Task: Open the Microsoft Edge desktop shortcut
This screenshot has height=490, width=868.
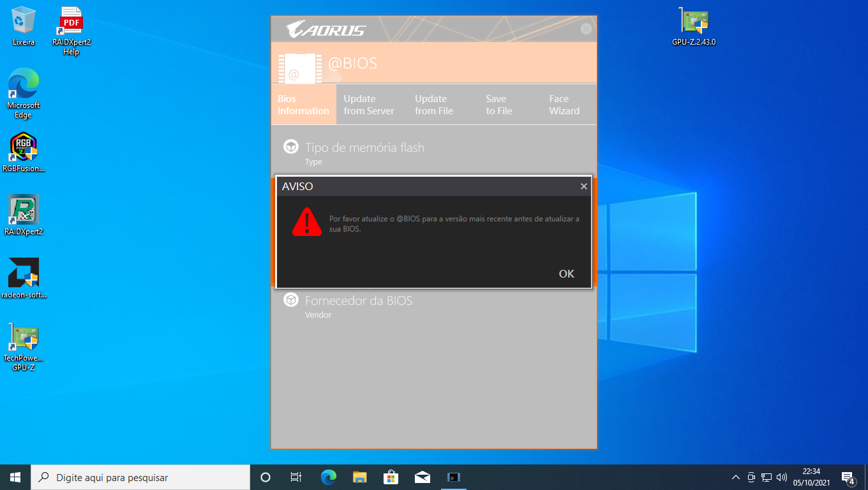Action: (x=24, y=94)
